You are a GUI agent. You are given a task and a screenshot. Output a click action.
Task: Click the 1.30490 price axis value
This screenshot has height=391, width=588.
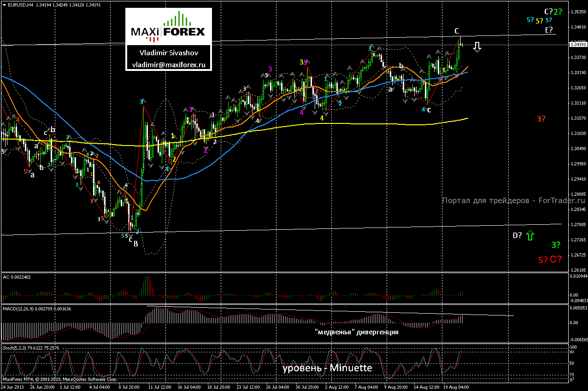[578, 148]
